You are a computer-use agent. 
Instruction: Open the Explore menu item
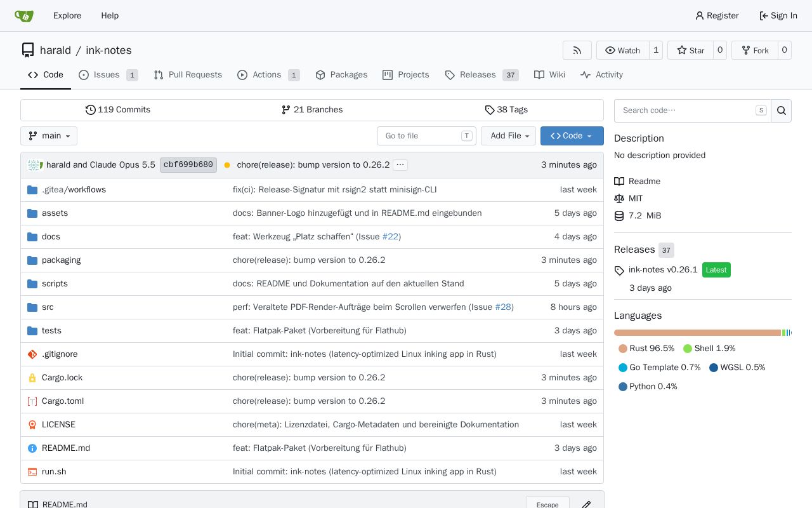(67, 16)
